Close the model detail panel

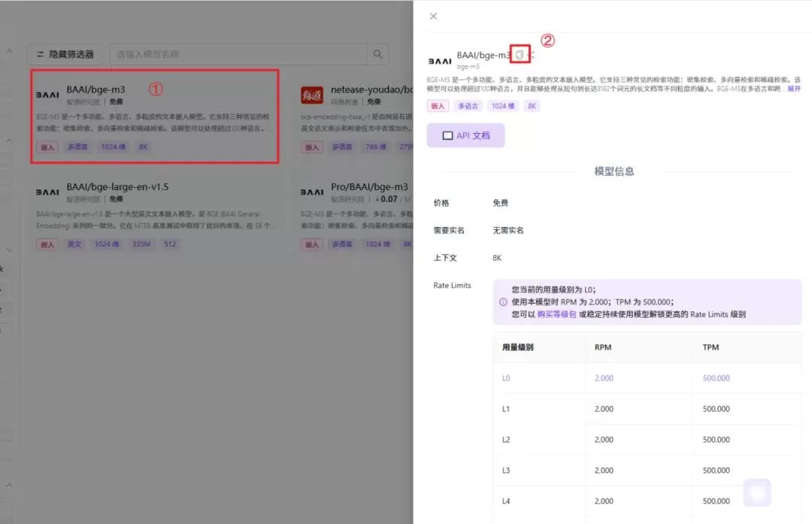[x=434, y=17]
